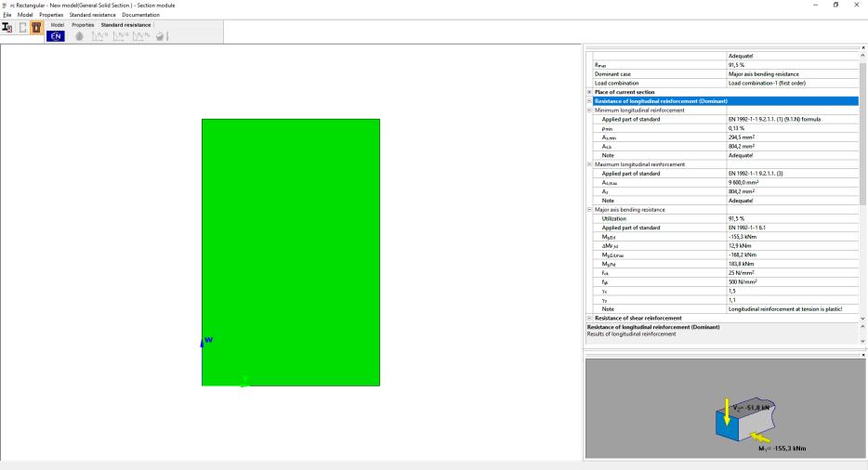868x470 pixels.
Task: Click the -155,3 kNm moment value in table
Action: coord(743,236)
